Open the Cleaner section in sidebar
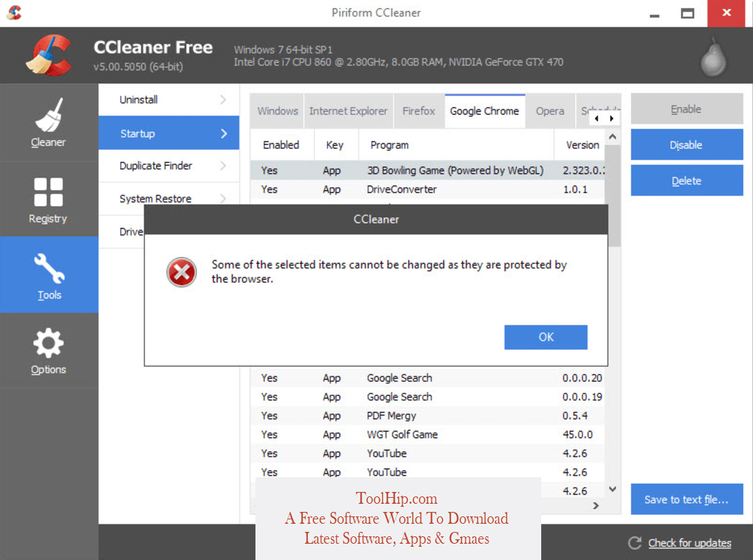 tap(49, 123)
